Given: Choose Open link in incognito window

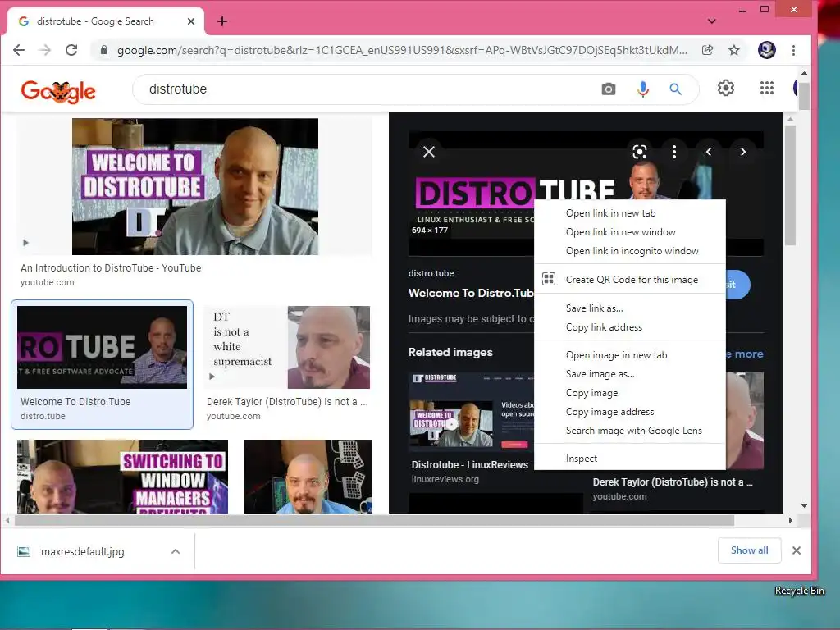Looking at the screenshot, I should click(629, 251).
